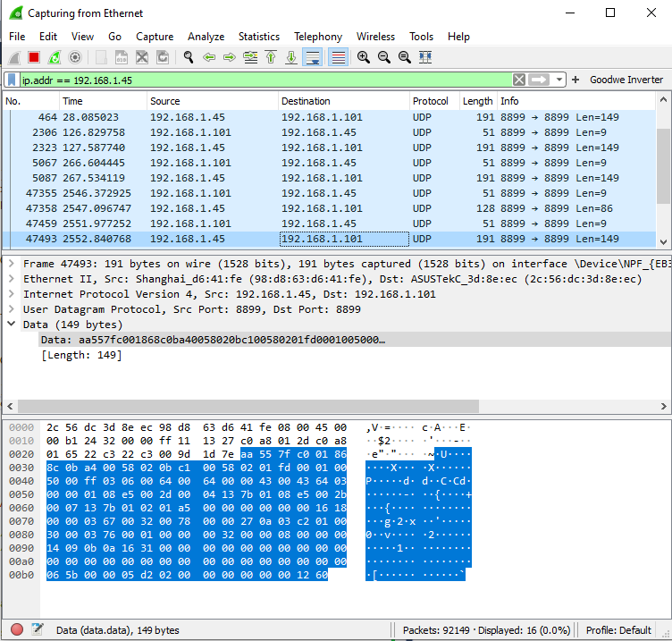Close this capture file icon
The width and height of the screenshot is (672, 641).
tap(142, 57)
